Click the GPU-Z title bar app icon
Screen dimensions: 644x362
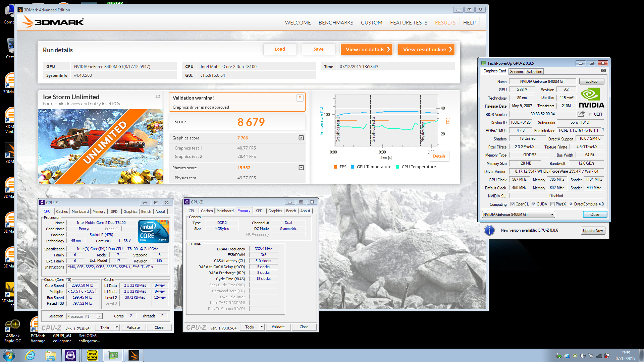(x=483, y=63)
